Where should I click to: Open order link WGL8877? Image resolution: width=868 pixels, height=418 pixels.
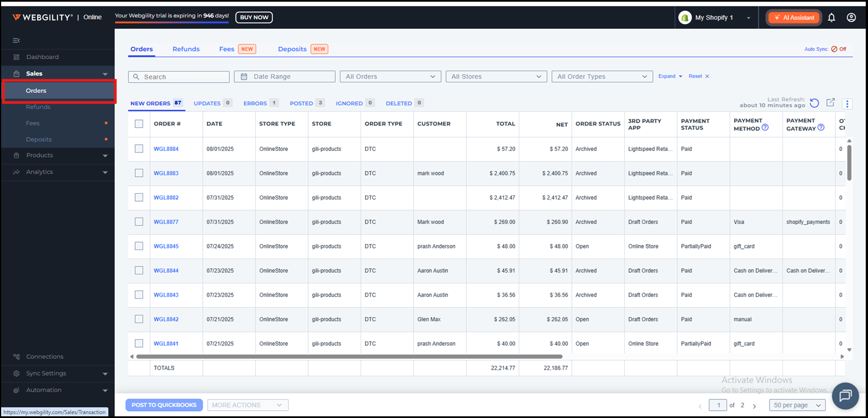click(x=166, y=222)
